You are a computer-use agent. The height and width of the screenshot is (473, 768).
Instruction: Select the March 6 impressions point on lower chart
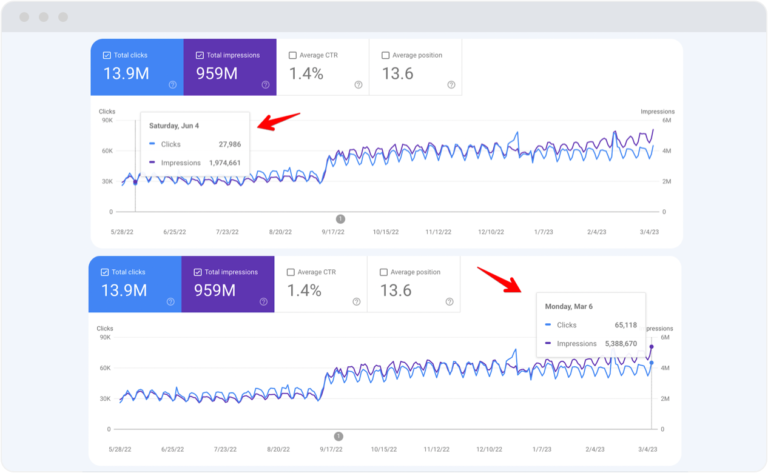(x=652, y=347)
